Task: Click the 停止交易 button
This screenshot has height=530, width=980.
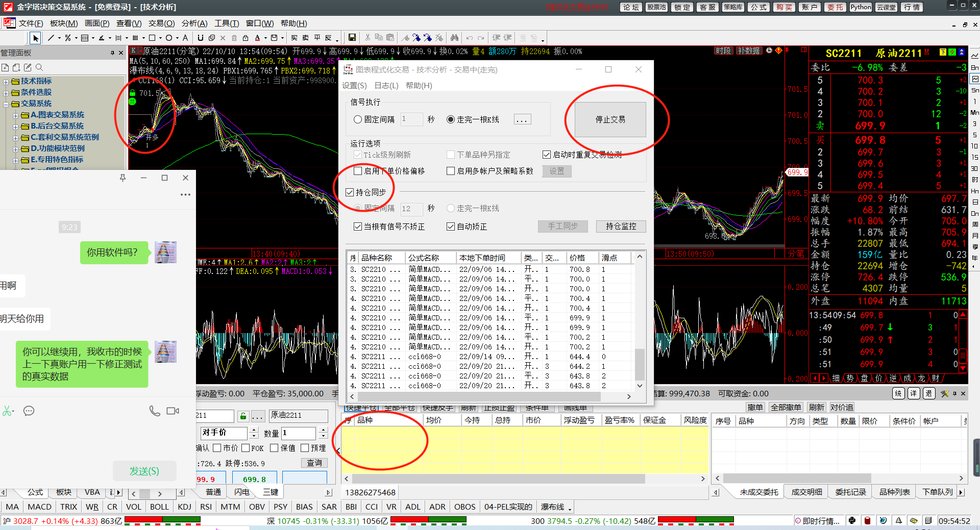Action: point(610,119)
